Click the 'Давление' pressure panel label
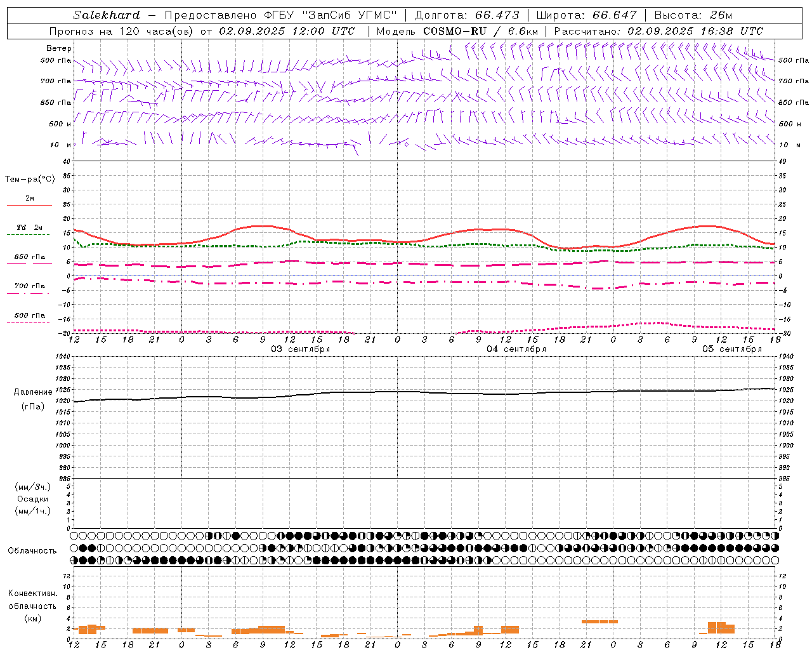Viewport: 812px width, 650px height. tap(33, 392)
